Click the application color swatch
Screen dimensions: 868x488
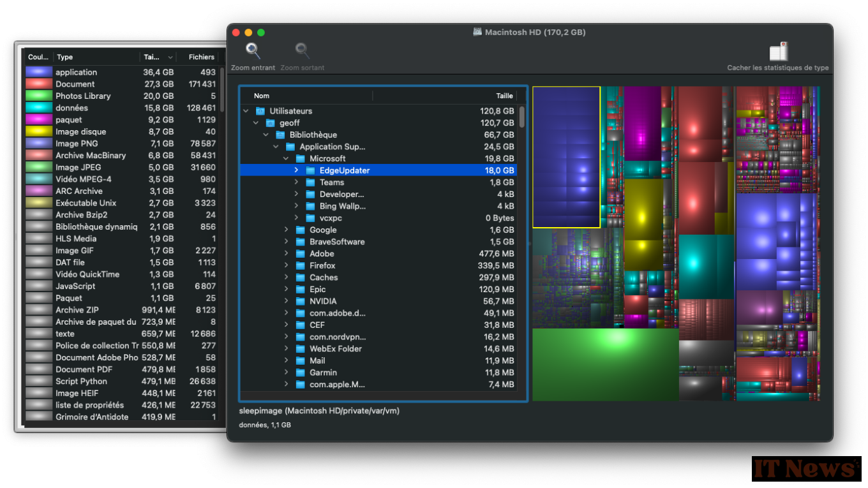point(39,72)
